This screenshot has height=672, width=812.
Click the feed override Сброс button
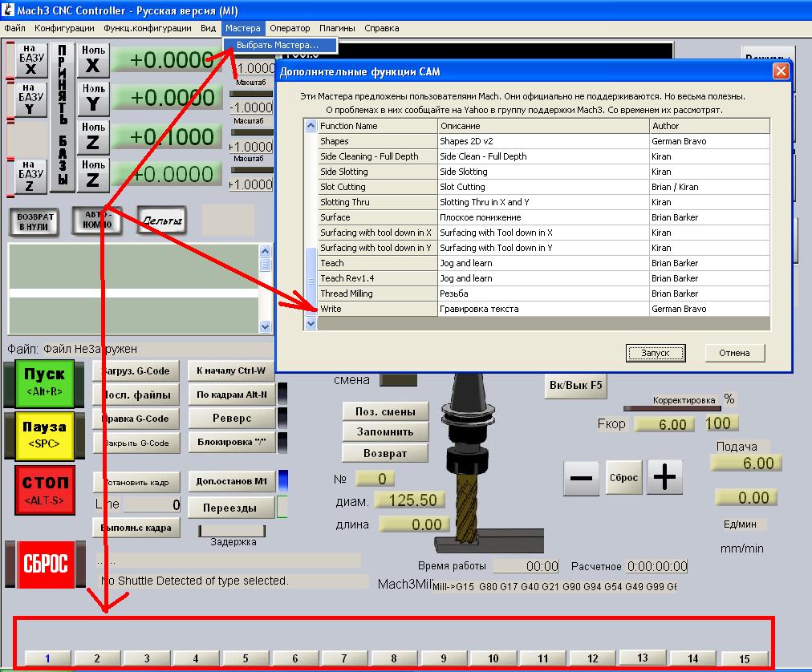tap(623, 477)
